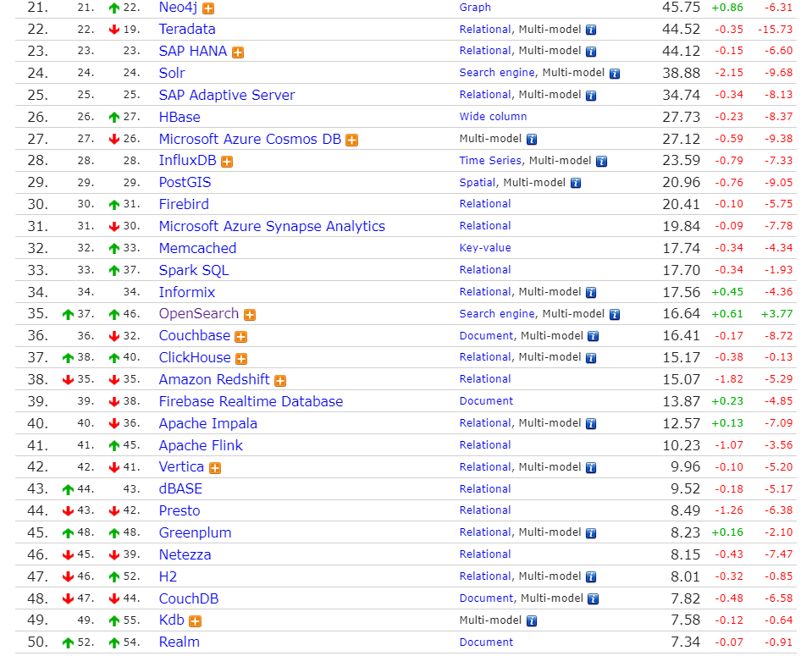The image size is (812, 656).
Task: Open the Presto database link
Action: (x=180, y=511)
